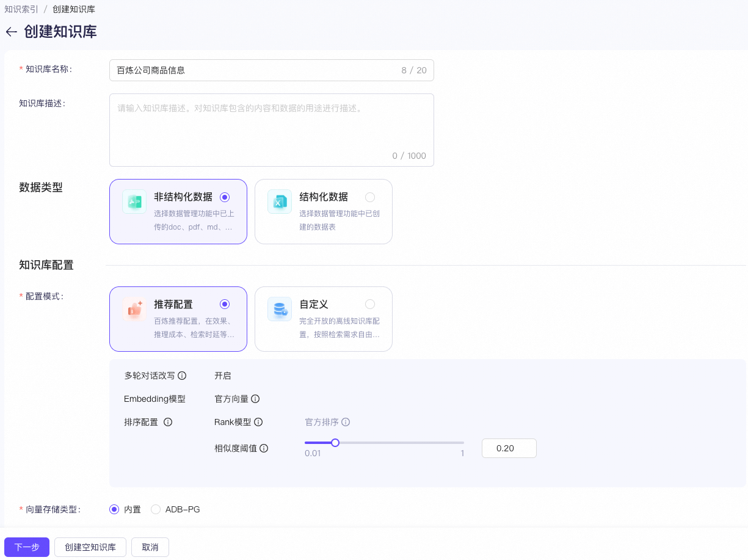The image size is (748, 560).
Task: Click info icon next to Rank模型
Action: click(258, 422)
